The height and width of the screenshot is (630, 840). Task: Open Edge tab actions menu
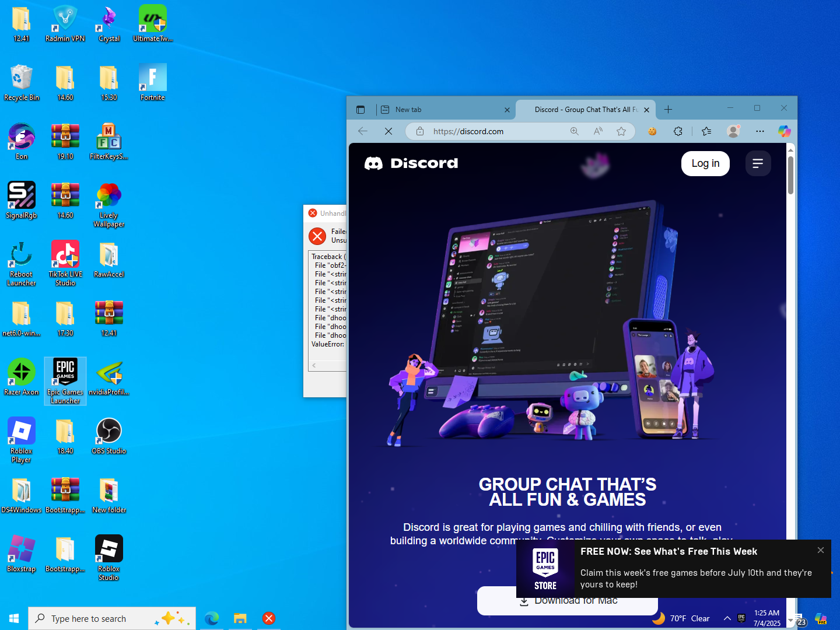[x=360, y=110]
